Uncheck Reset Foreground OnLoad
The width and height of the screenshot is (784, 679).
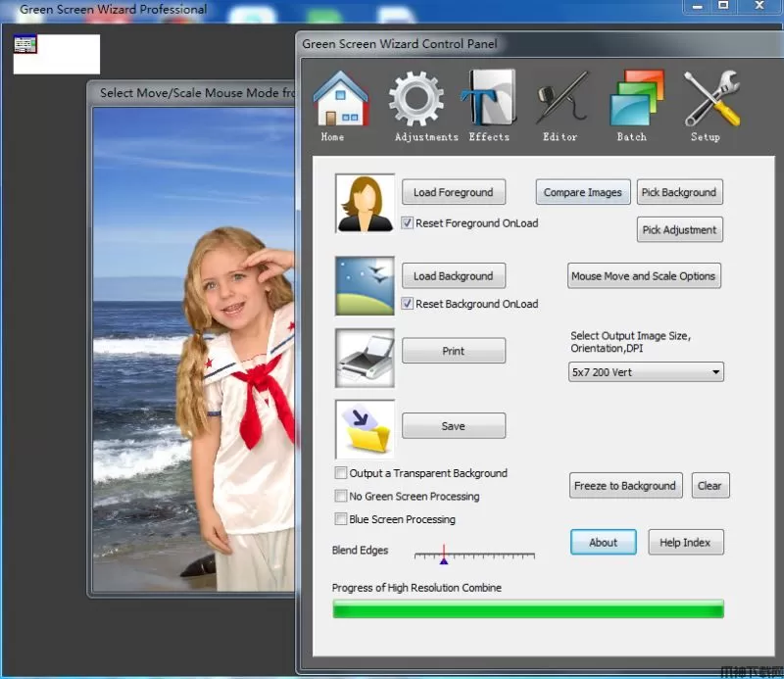tap(408, 223)
